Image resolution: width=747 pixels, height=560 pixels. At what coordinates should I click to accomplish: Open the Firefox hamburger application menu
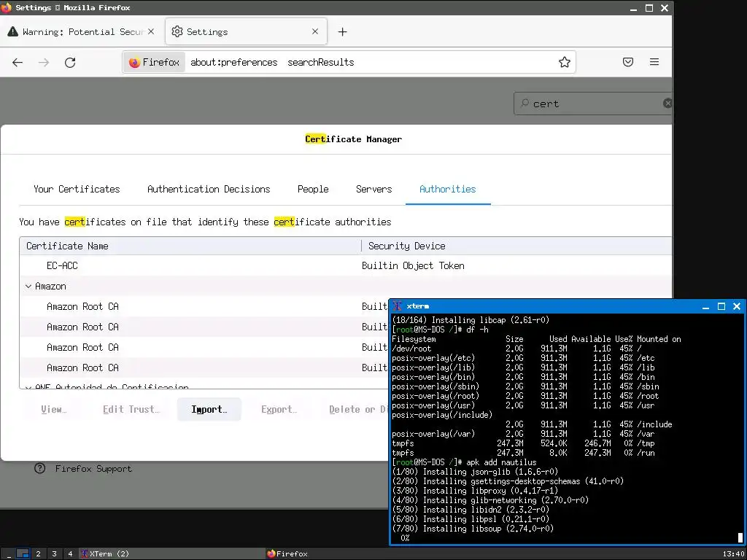[x=654, y=62]
